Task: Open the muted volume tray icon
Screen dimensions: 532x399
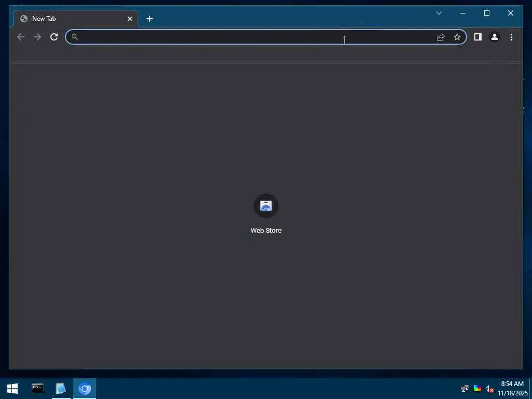Action: [x=489, y=389]
